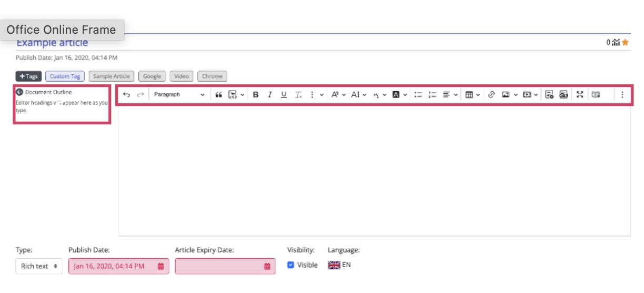644x293 pixels.
Task: Open the font background color picker
Action: [x=399, y=95]
